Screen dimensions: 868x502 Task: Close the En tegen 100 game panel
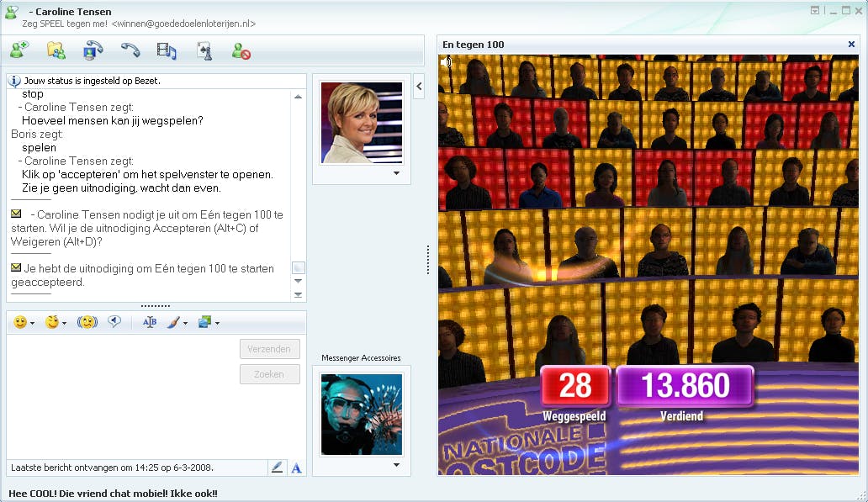coord(851,45)
